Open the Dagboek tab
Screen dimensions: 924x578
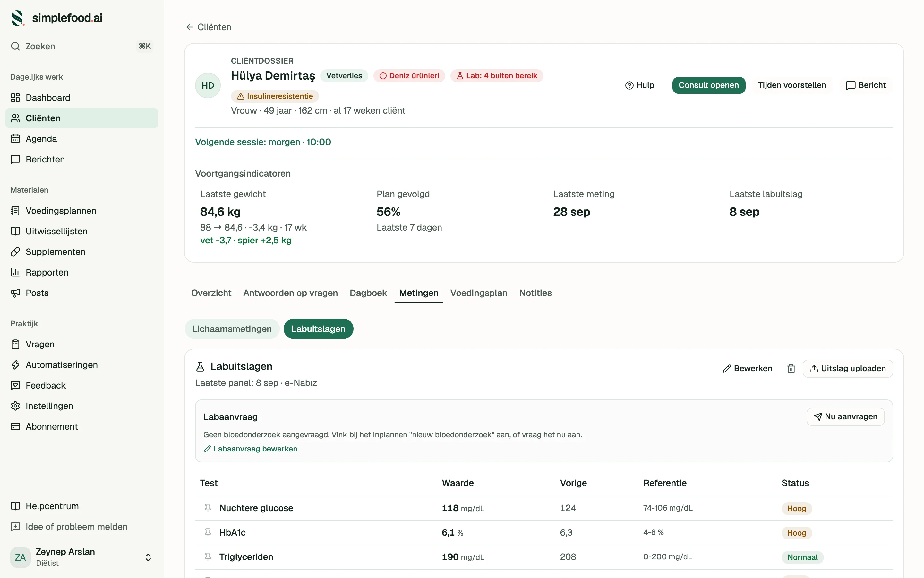click(x=368, y=293)
